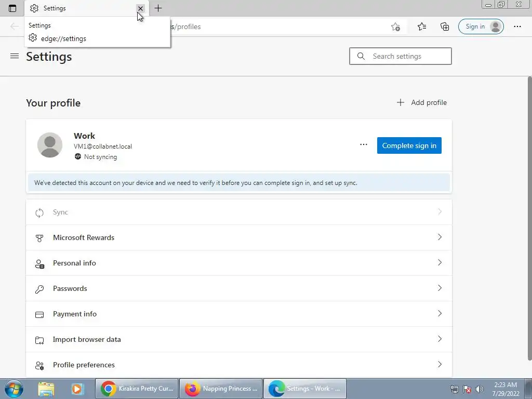Expand Passwords with its chevron

click(x=440, y=288)
